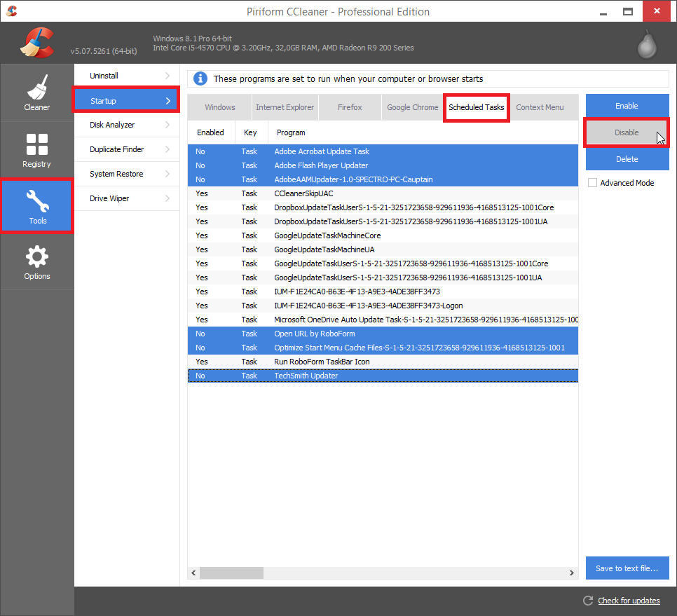Viewport: 677px width, 616px height.
Task: Select the GoogleUpdateTaskUser row ending in 1001Core
Action: 383,263
